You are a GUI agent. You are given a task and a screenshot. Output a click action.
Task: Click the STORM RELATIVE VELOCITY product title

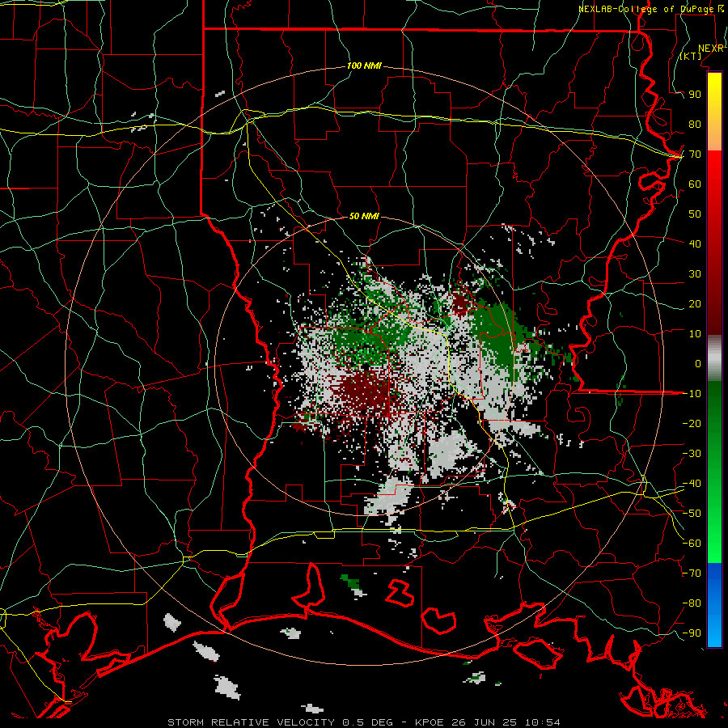tap(251, 722)
